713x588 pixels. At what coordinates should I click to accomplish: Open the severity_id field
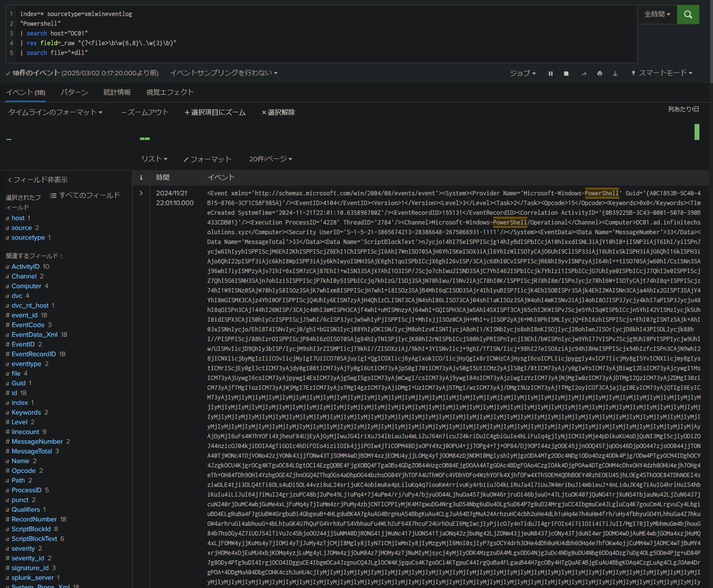[x=29, y=558]
